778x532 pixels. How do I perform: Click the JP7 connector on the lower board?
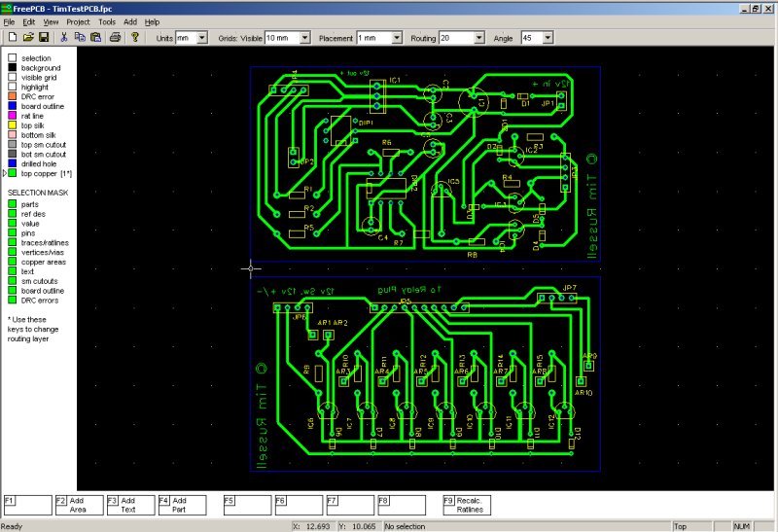click(556, 298)
